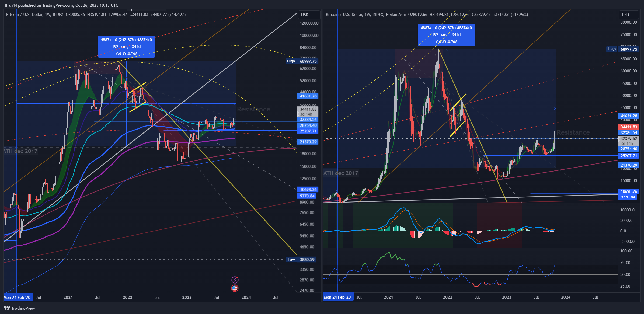Click 80000.00 on right price axis
Screen dimensions: 644x314
[629, 22]
